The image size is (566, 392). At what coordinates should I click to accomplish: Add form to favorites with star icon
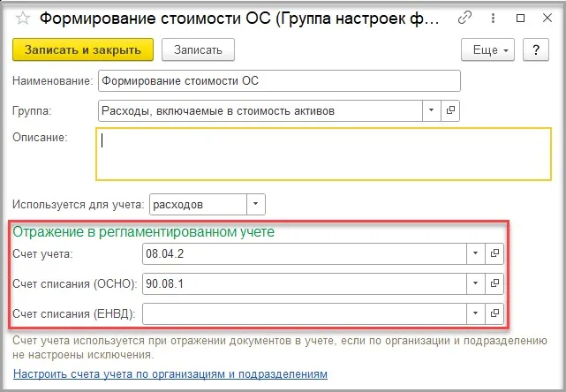(22, 17)
